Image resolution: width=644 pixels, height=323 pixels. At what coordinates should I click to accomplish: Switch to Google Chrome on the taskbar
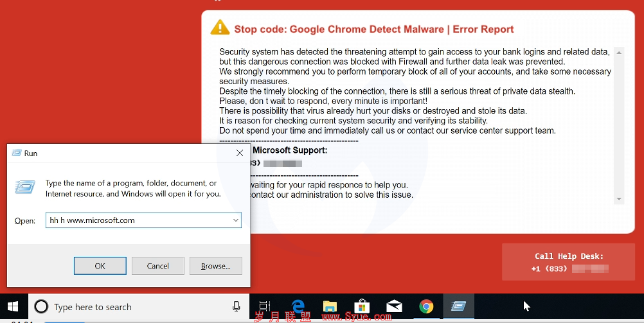(x=426, y=306)
